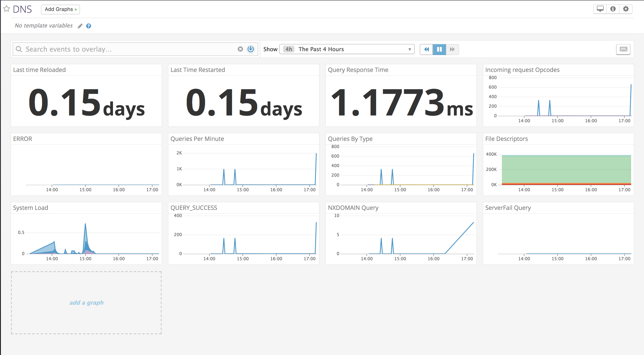Pause live dashboard updates
This screenshot has height=355, width=644.
[439, 49]
